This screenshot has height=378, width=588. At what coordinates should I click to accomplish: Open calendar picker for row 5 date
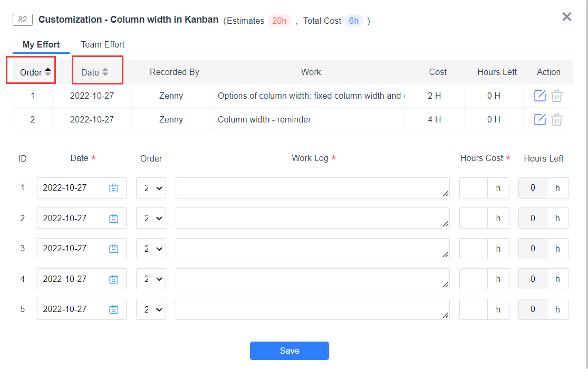114,309
